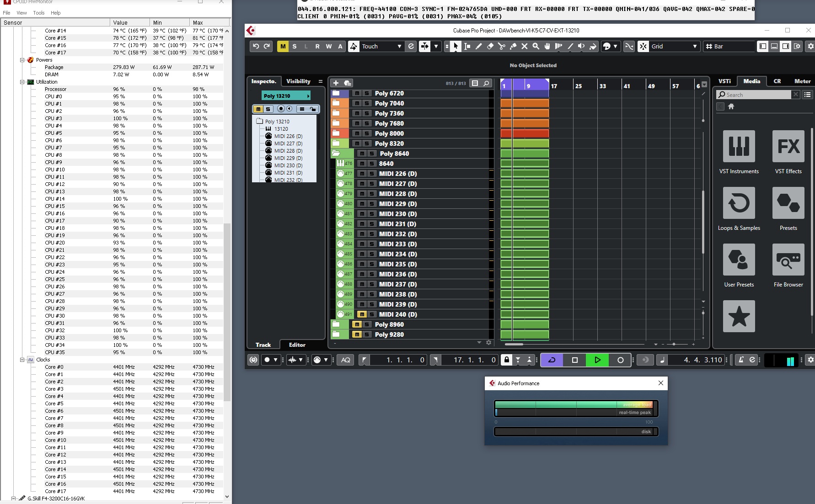The height and width of the screenshot is (504, 815).
Task: Click the Add Track plus button
Action: [336, 83]
